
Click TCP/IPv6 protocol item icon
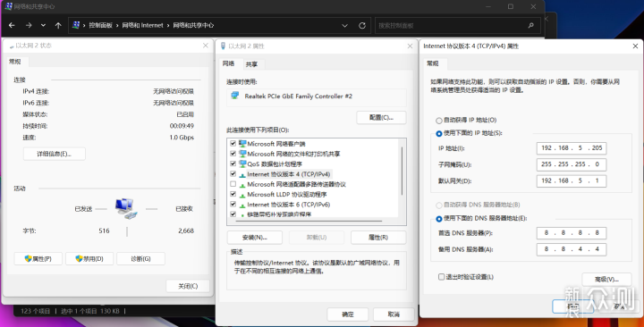242,205
